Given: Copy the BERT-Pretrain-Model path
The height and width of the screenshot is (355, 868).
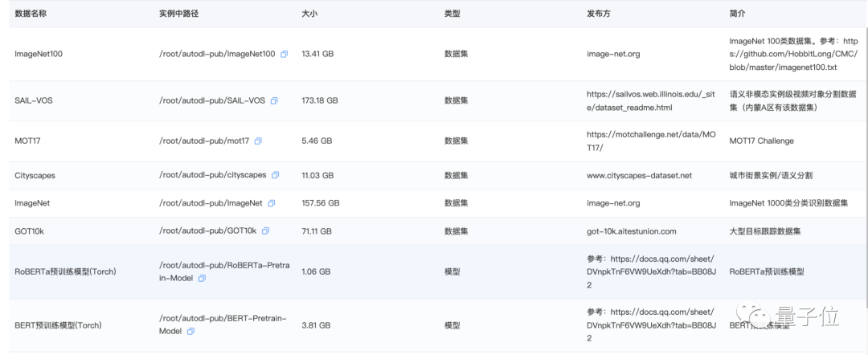Looking at the screenshot, I should 190,331.
